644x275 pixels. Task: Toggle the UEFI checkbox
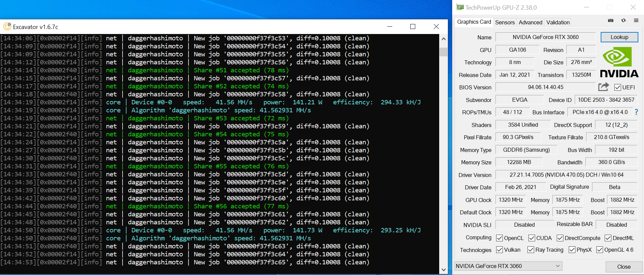coord(618,87)
